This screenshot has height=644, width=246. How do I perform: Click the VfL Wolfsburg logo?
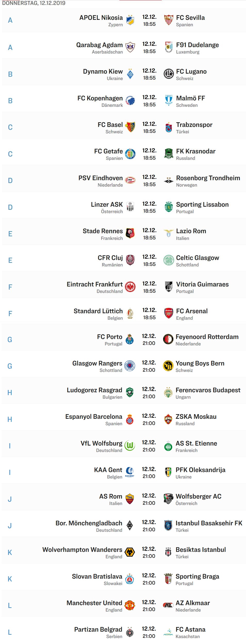click(130, 446)
